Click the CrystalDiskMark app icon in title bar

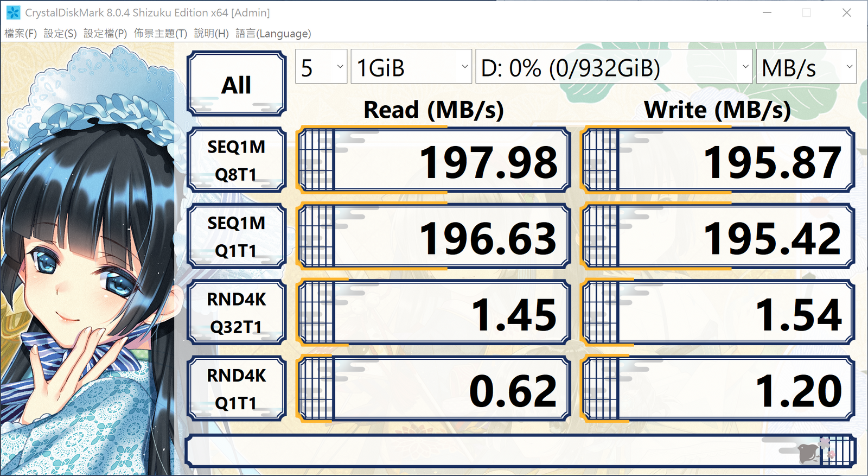13,12
